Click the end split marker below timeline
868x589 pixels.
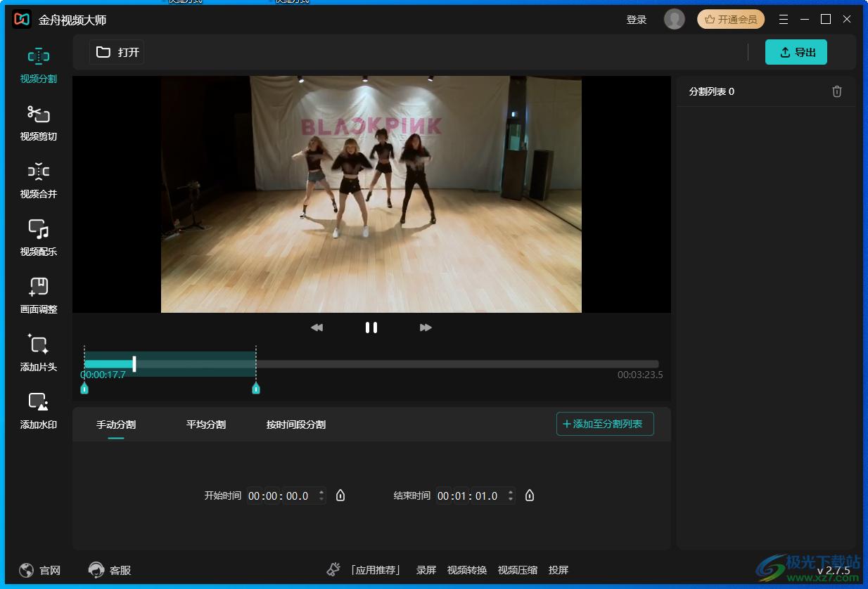coord(256,388)
